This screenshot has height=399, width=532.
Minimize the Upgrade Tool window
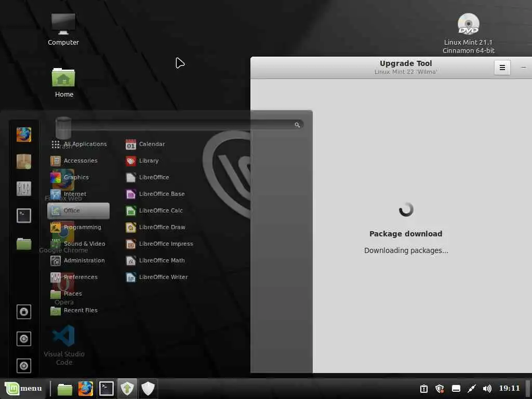click(x=524, y=68)
